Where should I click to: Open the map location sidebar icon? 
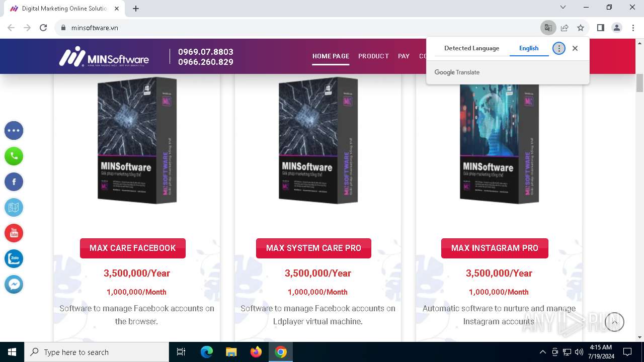click(x=14, y=208)
